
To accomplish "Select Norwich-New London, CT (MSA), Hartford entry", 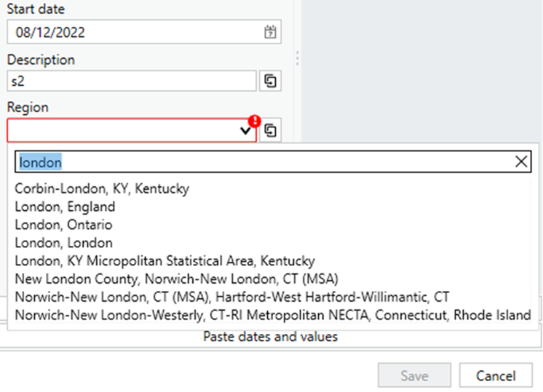I will point(272,297).
